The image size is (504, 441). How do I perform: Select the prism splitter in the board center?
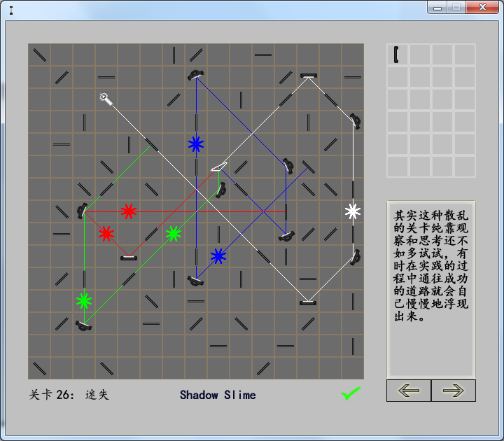click(219, 167)
